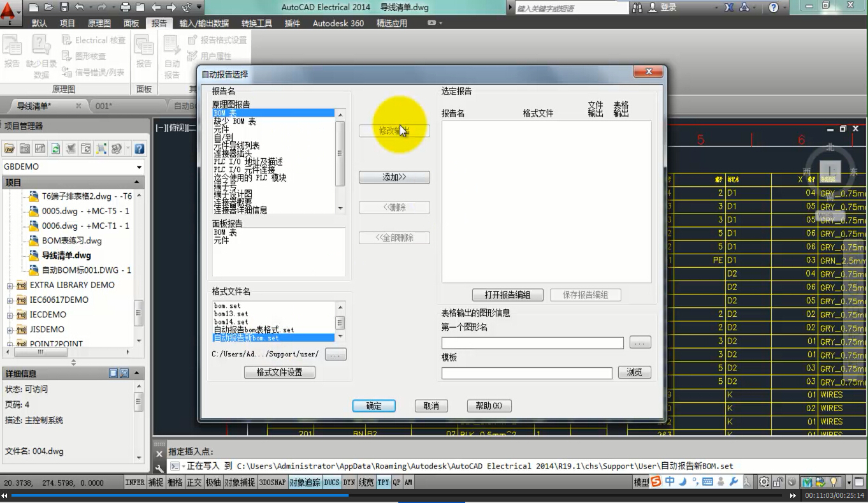The width and height of the screenshot is (868, 503).
Task: Click the blue help icon in Project Manager
Action: [139, 149]
